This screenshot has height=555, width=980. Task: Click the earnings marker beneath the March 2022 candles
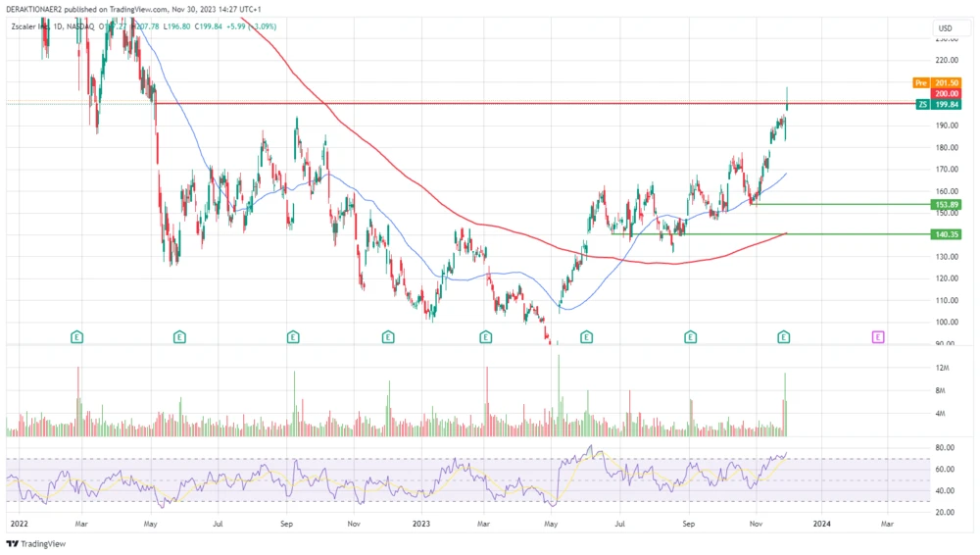(x=76, y=337)
